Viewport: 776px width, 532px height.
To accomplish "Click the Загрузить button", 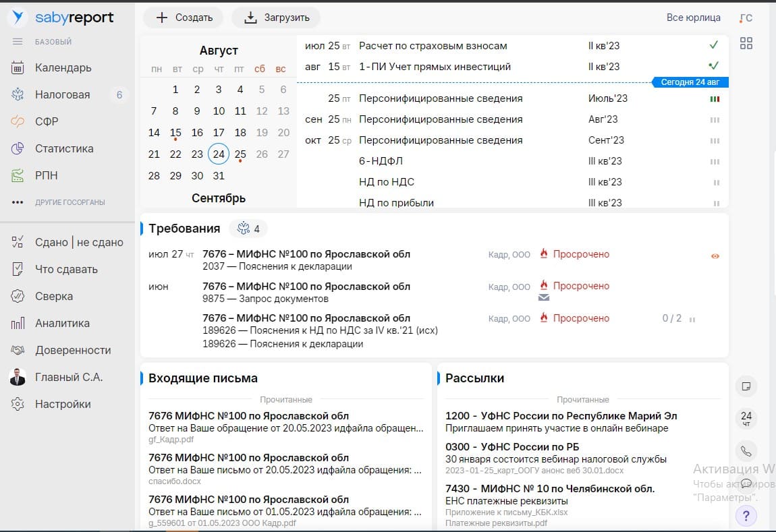I will coord(276,18).
